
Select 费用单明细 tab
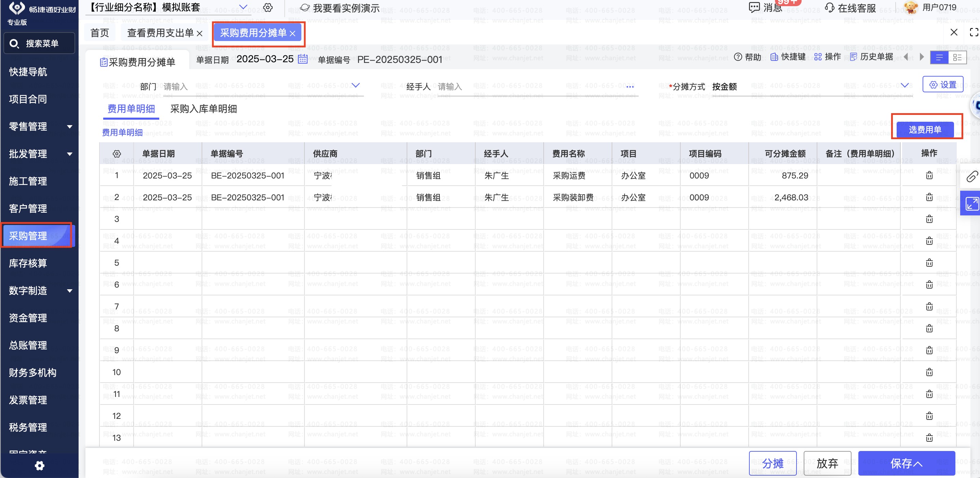tap(131, 109)
